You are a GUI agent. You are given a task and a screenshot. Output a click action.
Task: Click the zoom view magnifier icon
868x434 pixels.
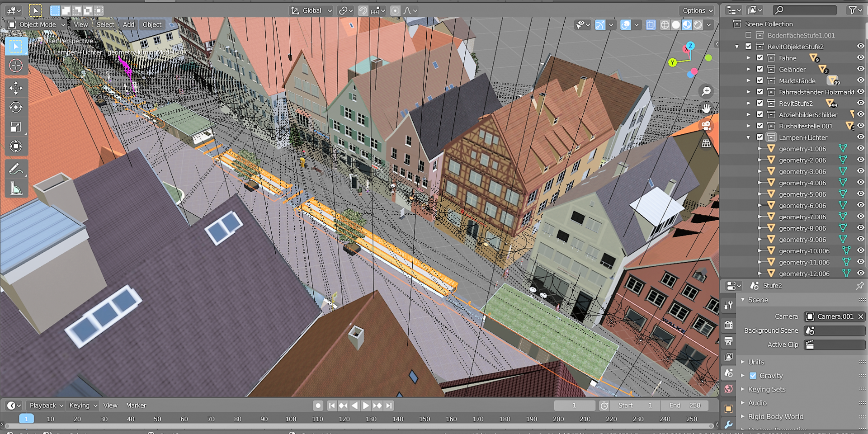pos(706,91)
